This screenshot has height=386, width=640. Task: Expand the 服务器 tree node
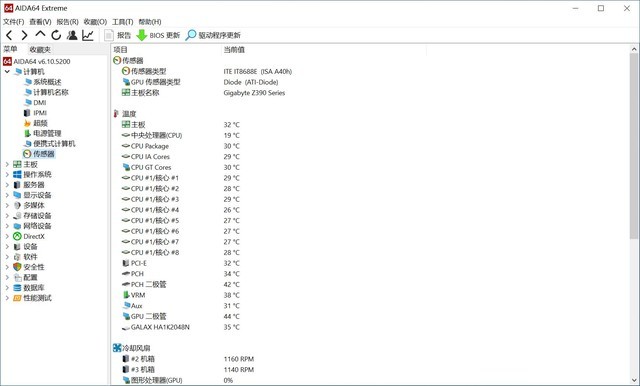click(7, 185)
